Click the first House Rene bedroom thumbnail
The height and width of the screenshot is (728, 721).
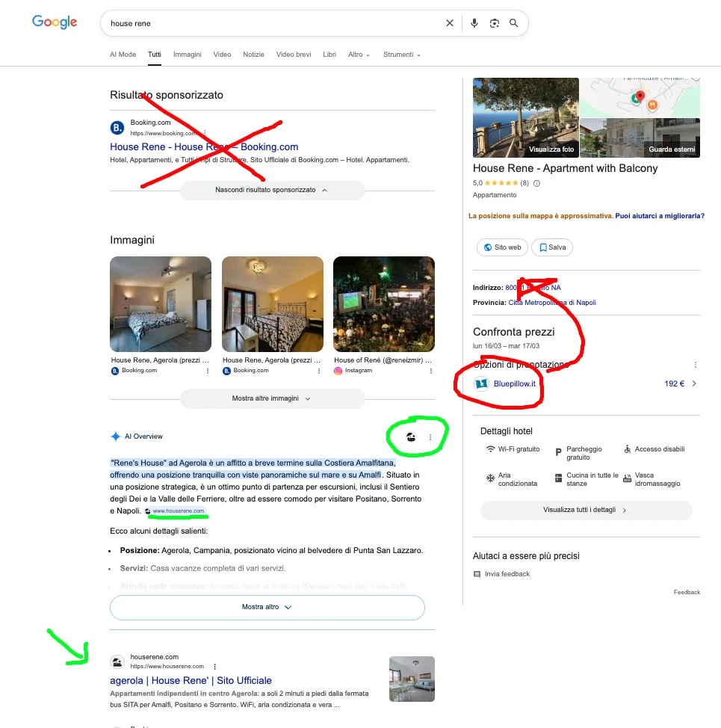160,303
